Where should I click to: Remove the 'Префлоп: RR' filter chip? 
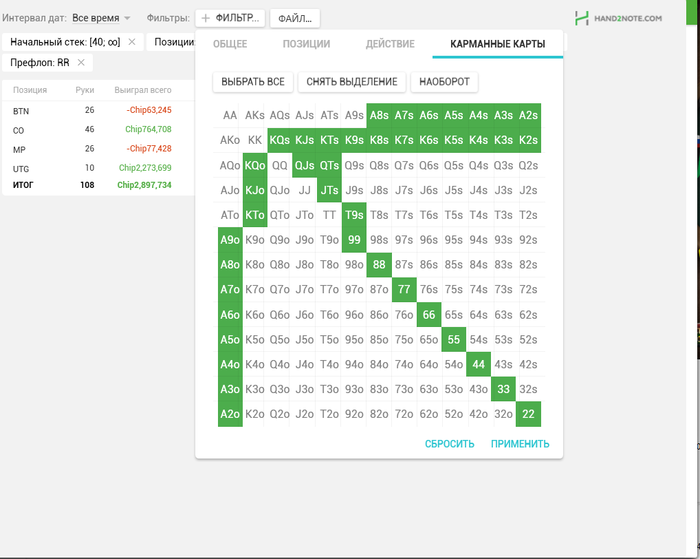pyautogui.click(x=81, y=63)
